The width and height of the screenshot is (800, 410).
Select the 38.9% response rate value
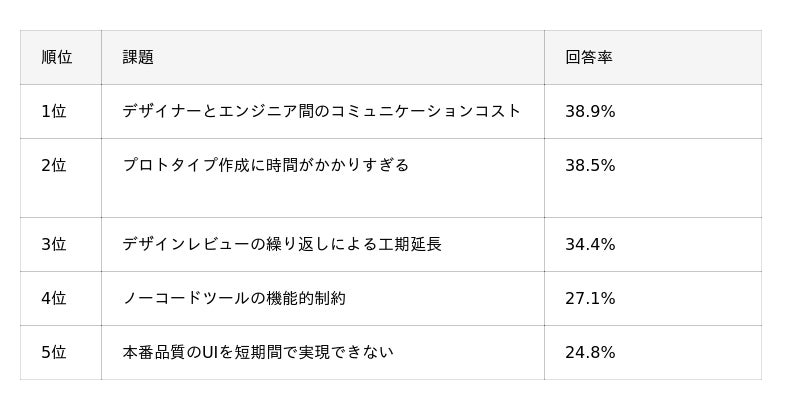tap(590, 111)
